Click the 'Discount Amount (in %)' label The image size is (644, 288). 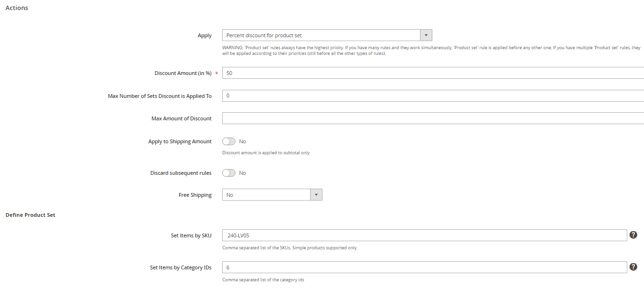[x=183, y=73]
